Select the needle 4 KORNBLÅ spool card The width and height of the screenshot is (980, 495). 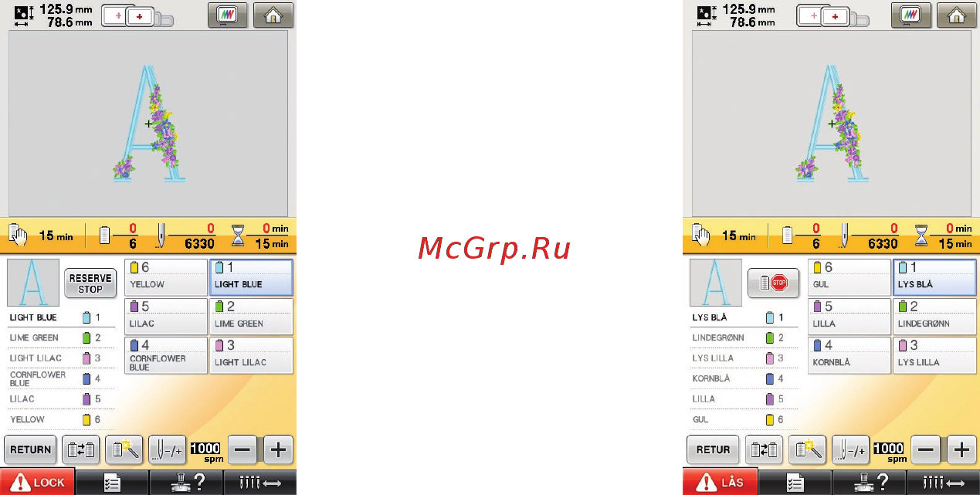(849, 355)
